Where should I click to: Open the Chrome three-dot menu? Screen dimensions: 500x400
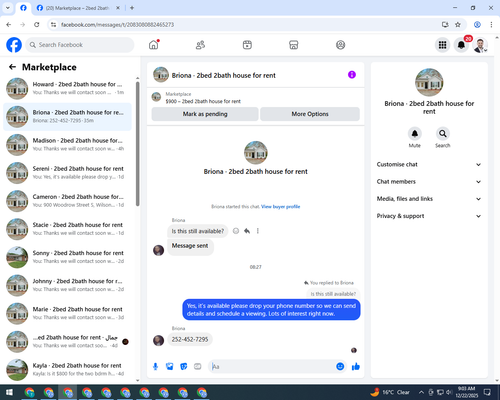tap(491, 25)
